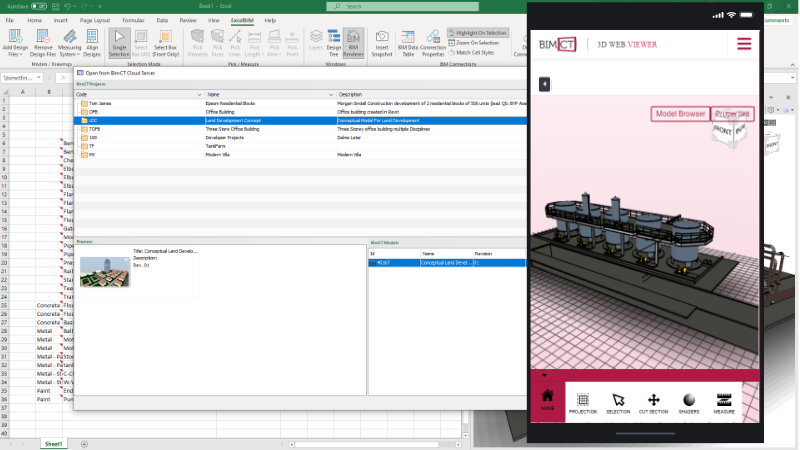Screen dimensions: 800x450
Task: Choose the Cut Section tool
Action: point(654,403)
